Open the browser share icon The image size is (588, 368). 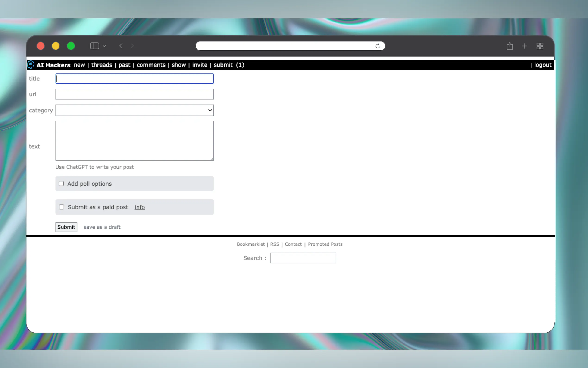pyautogui.click(x=510, y=46)
